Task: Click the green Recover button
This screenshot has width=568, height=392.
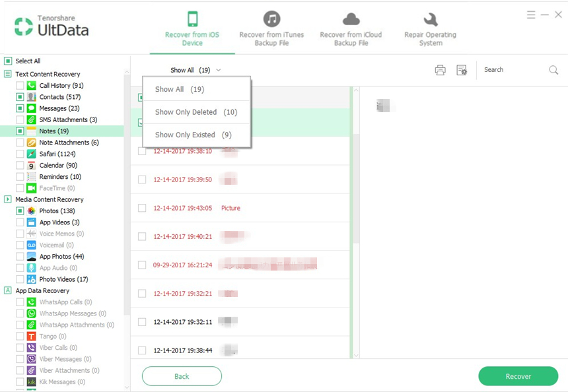Action: coord(518,376)
